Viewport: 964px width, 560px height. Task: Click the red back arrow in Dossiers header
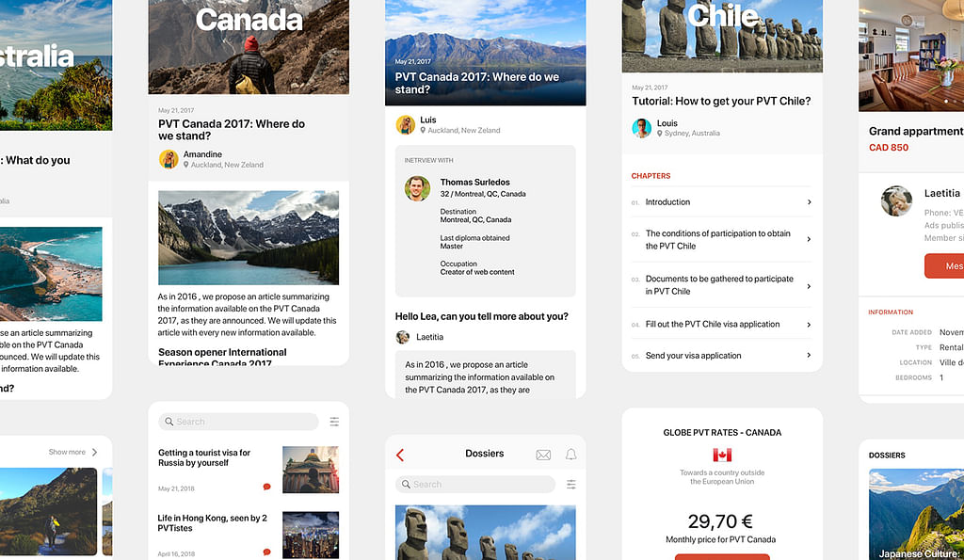(400, 455)
